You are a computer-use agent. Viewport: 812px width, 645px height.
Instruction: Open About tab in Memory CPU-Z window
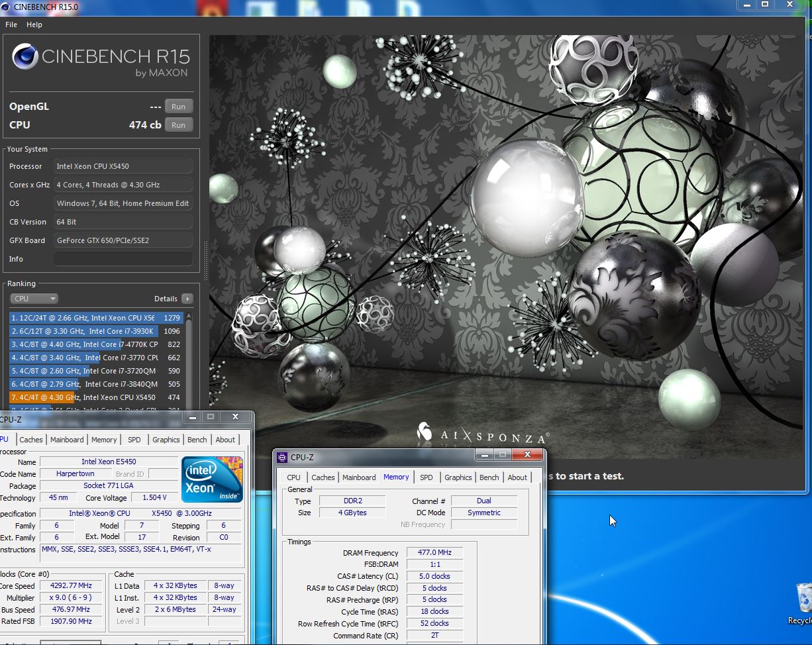click(x=517, y=477)
